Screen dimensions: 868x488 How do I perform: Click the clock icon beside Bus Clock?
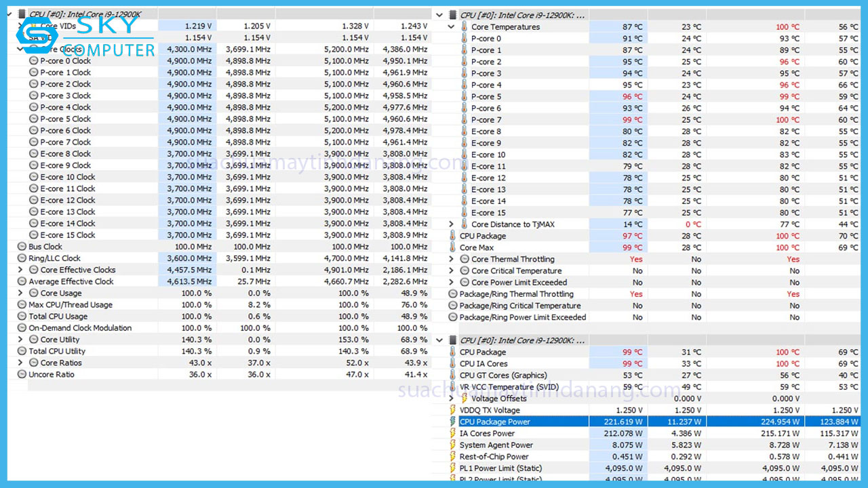(22, 247)
